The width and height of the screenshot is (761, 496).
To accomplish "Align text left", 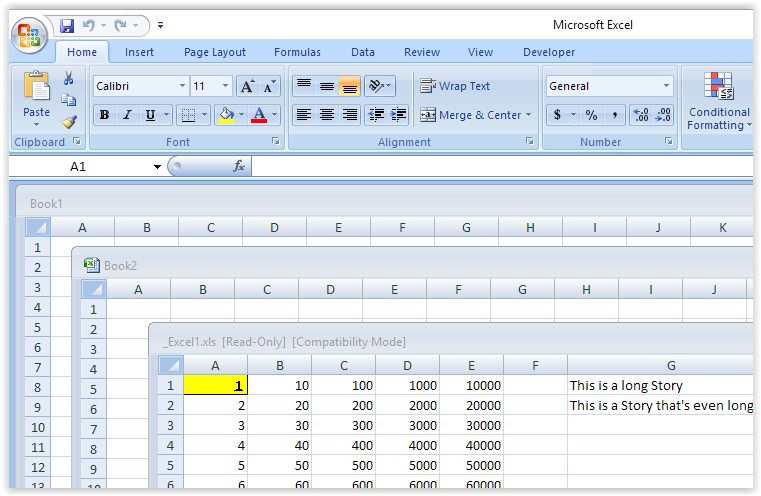I will pos(304,115).
